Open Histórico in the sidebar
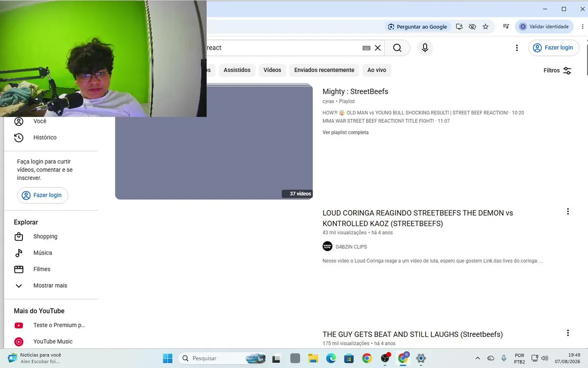588x368 pixels. click(x=52, y=137)
